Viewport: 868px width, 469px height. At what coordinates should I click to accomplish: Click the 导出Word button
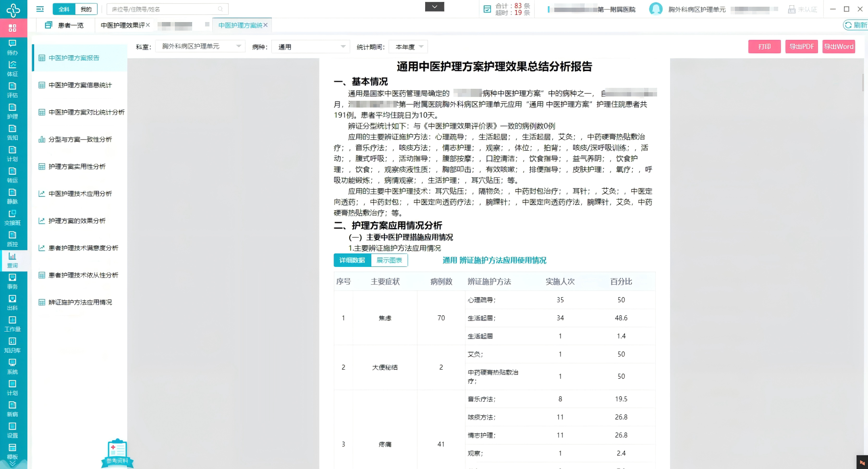(x=839, y=47)
